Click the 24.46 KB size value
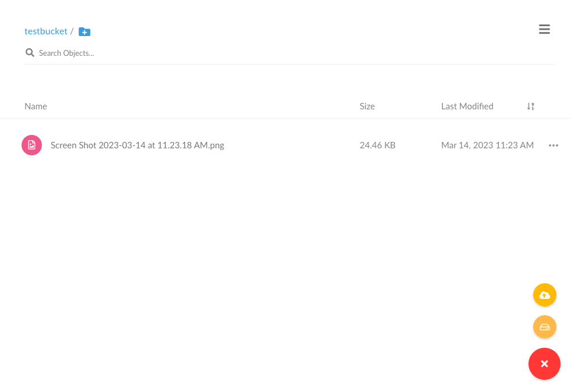 coord(377,145)
